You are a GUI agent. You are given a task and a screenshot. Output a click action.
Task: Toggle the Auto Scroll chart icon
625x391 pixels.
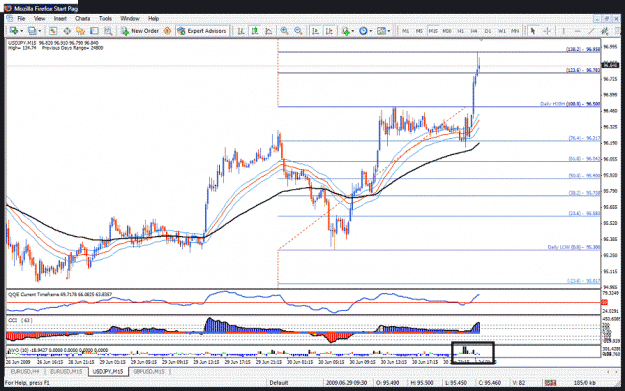tap(315, 31)
